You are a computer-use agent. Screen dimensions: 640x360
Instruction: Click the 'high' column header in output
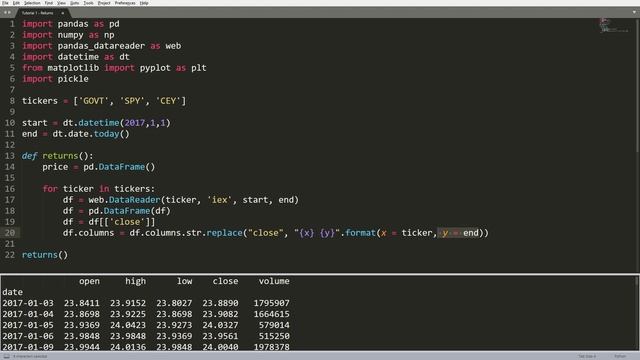click(x=135, y=281)
